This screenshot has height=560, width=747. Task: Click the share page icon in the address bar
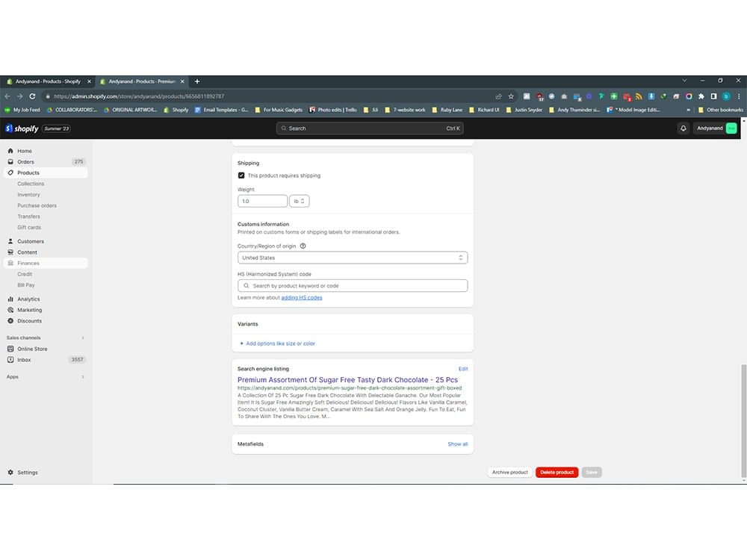(499, 96)
